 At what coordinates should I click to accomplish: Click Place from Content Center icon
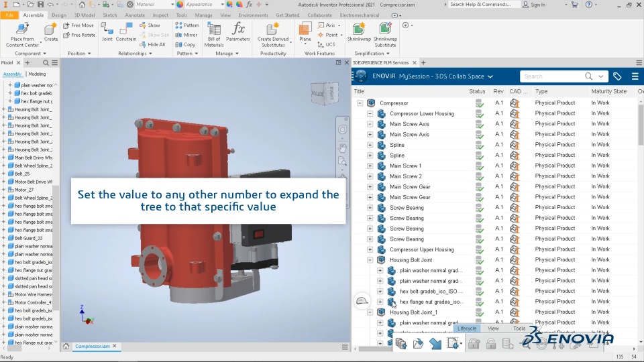(22, 29)
